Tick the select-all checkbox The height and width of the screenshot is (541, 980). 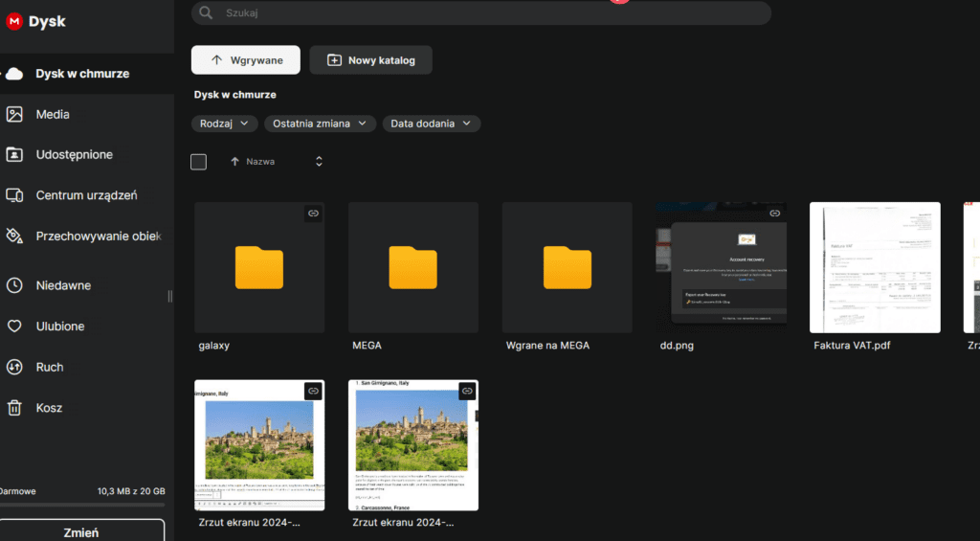[x=199, y=162]
